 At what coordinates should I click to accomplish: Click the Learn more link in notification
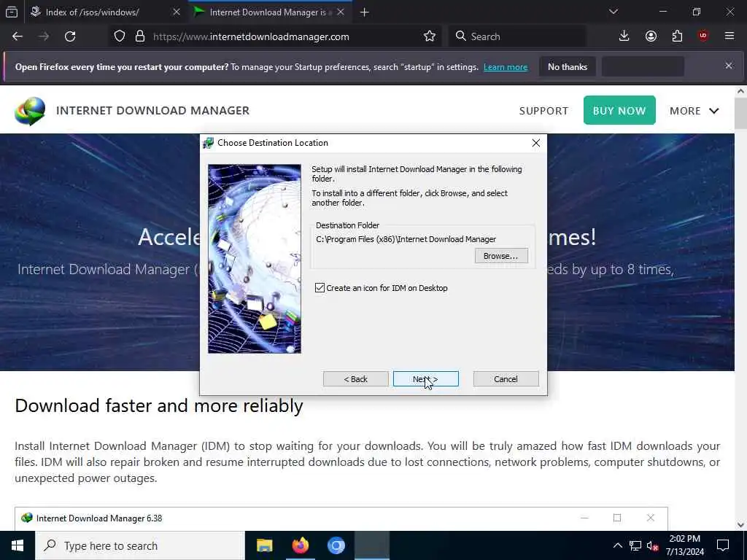click(506, 67)
